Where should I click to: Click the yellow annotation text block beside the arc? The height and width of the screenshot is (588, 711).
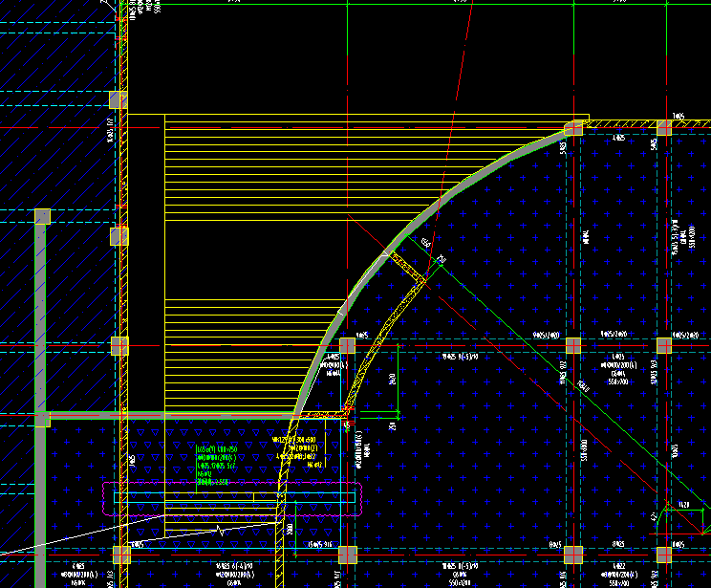point(296,452)
